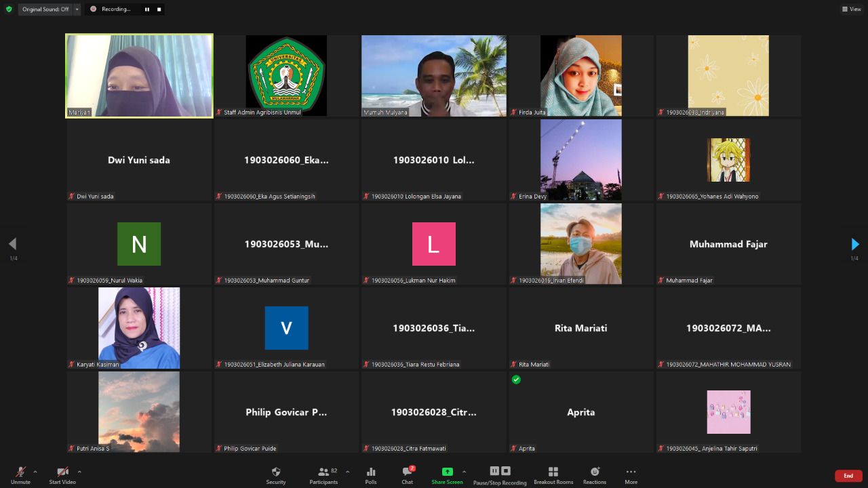The width and height of the screenshot is (868, 488).
Task: Expand the video options chevron beside Start Video
Action: coord(79,472)
